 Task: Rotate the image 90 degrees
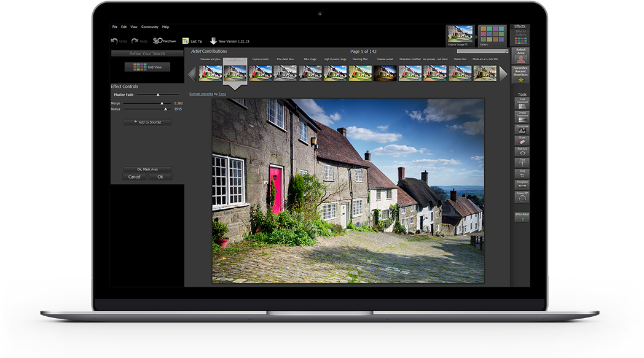521,197
